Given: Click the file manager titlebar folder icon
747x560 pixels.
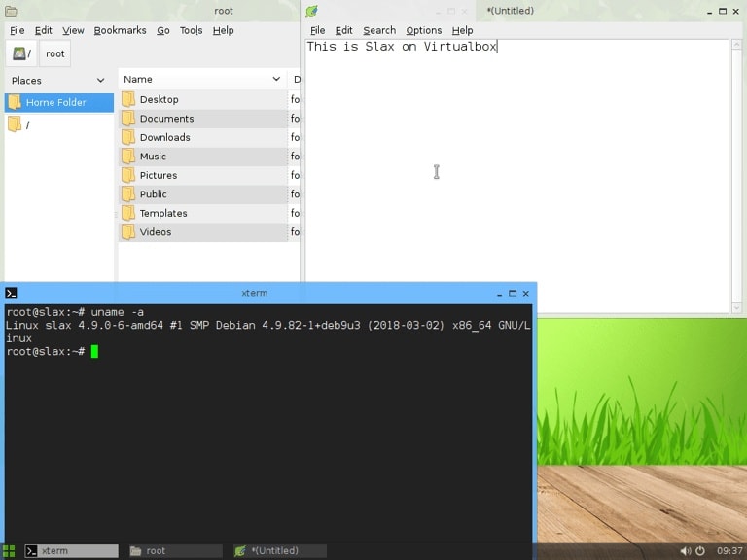Looking at the screenshot, I should pos(11,11).
